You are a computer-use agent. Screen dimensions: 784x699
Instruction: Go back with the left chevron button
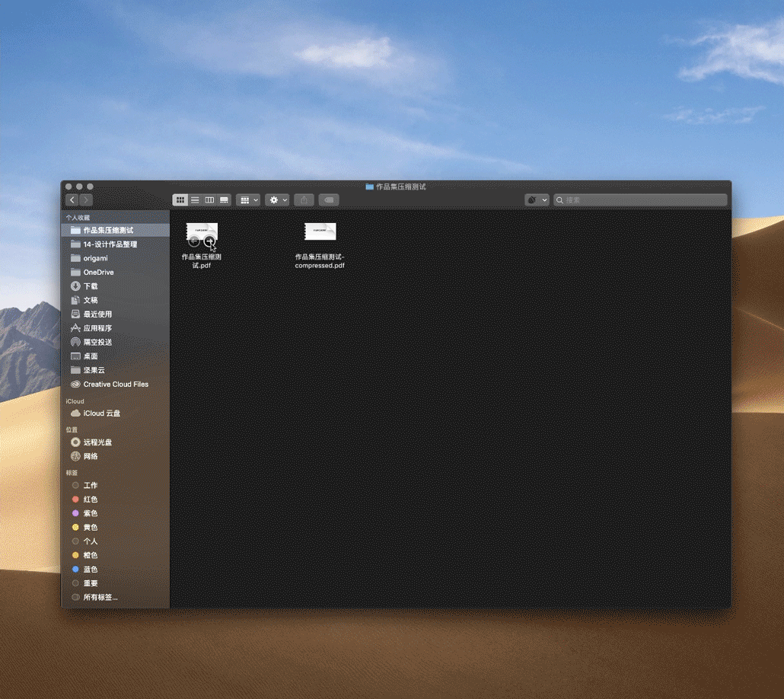click(72, 200)
